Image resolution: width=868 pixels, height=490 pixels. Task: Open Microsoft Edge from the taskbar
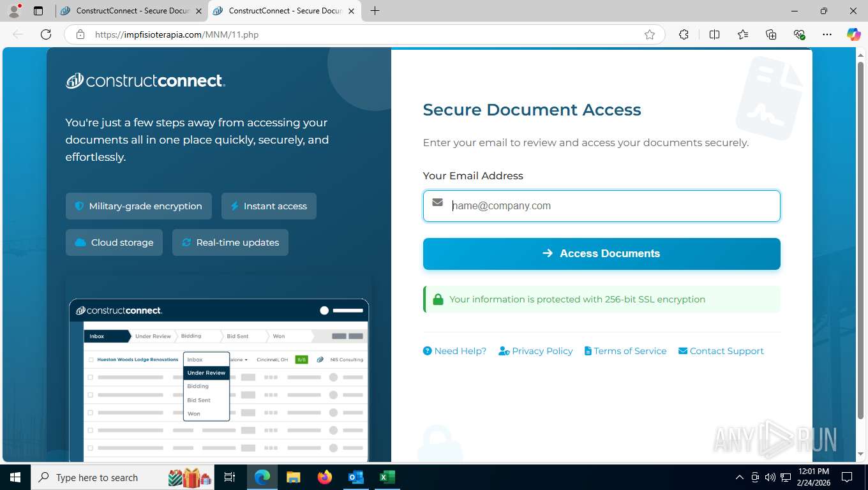262,477
